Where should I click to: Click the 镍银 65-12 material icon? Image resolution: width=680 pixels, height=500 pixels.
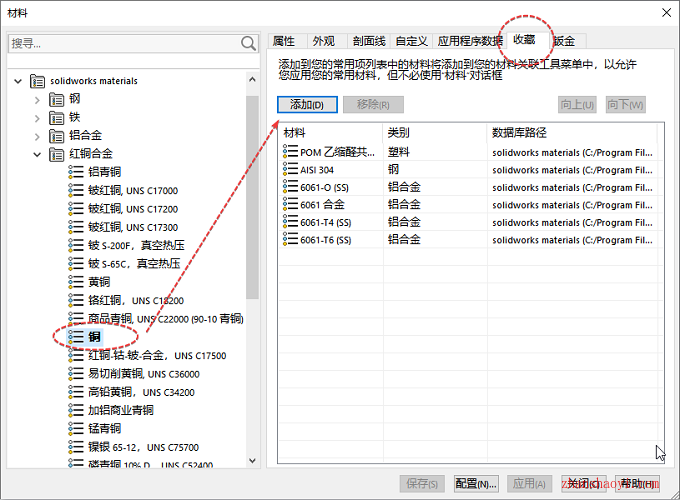point(75,447)
